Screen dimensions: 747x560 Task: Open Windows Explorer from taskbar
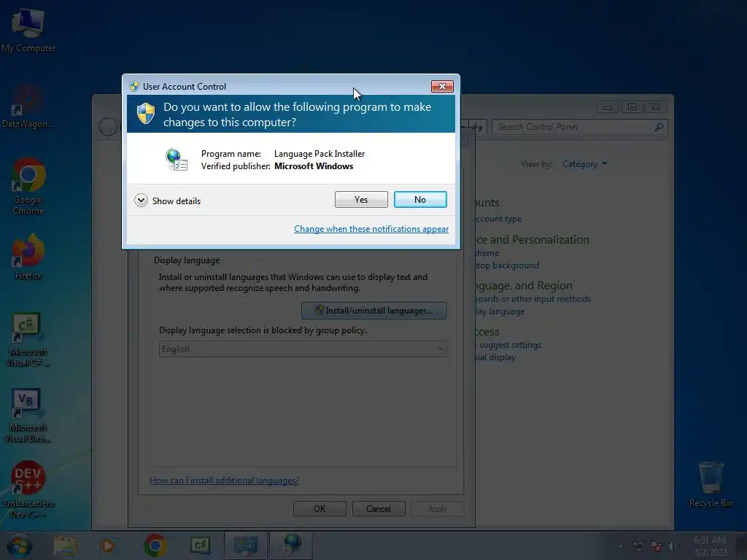tap(65, 545)
